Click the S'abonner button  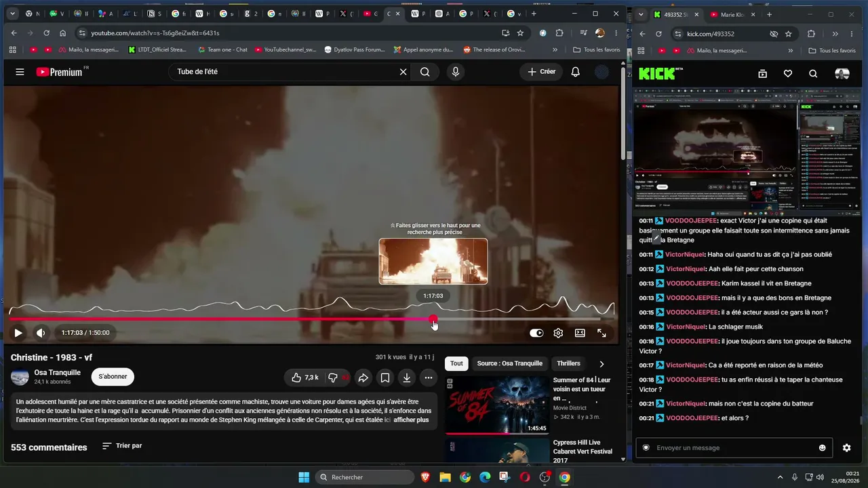[x=113, y=377]
